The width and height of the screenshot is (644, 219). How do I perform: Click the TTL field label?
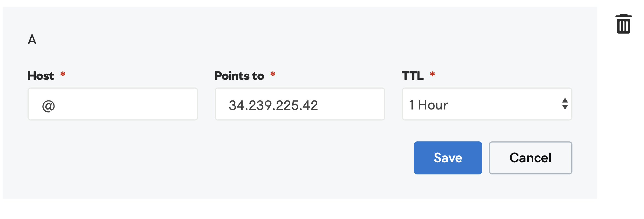click(x=413, y=76)
